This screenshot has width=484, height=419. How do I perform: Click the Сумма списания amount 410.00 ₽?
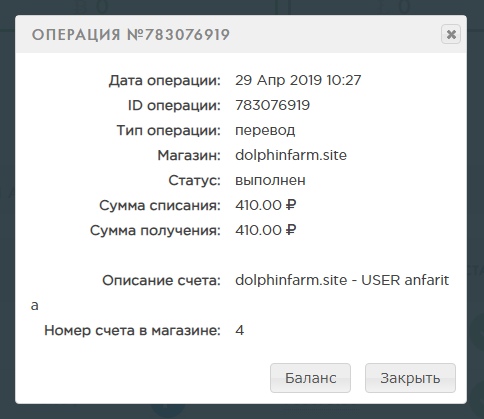pyautogui.click(x=266, y=205)
